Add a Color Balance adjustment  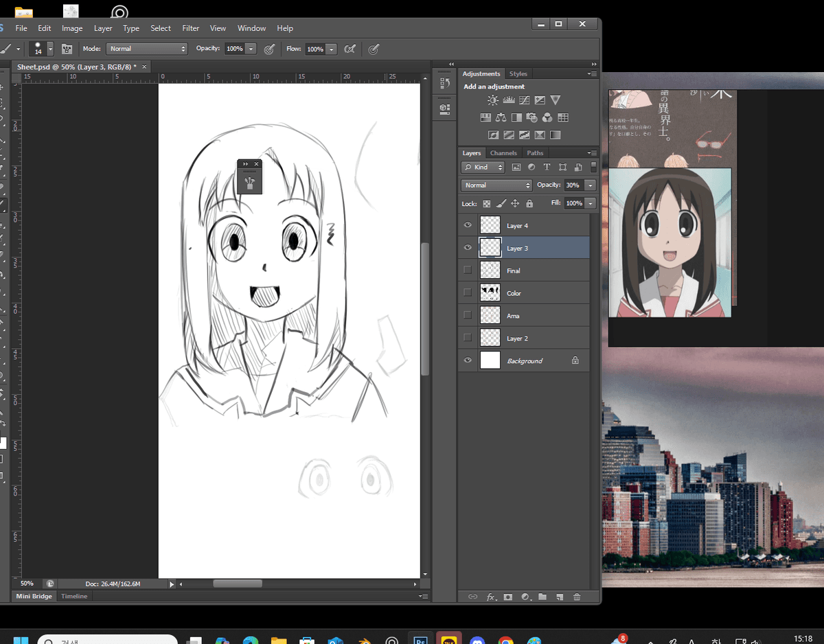pos(501,117)
